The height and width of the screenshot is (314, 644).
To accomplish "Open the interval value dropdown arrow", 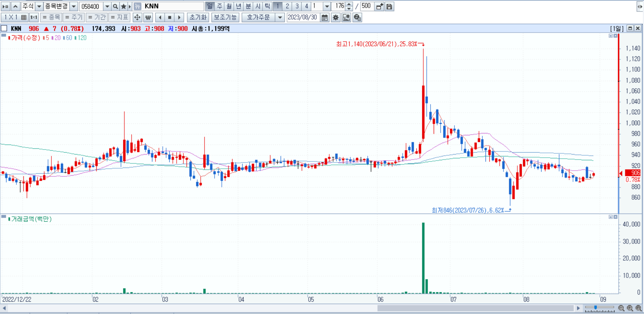I will (327, 7).
